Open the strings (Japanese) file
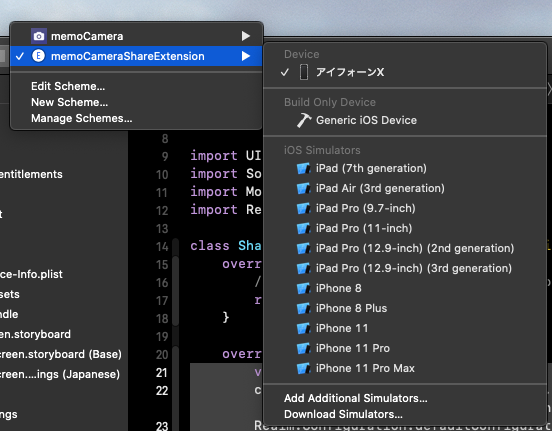This screenshot has height=431, width=552. pyautogui.click(x=60, y=374)
